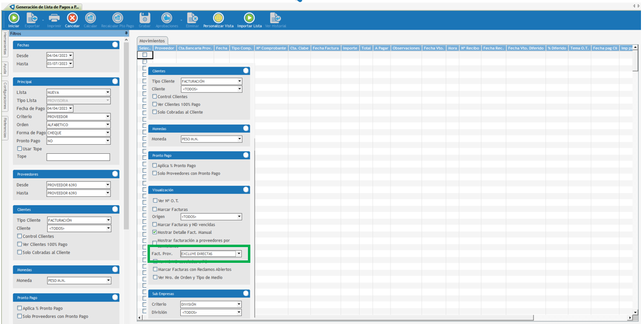This screenshot has width=644, height=324.
Task: Tick the Marcar Facturas checkbox
Action: click(x=155, y=210)
